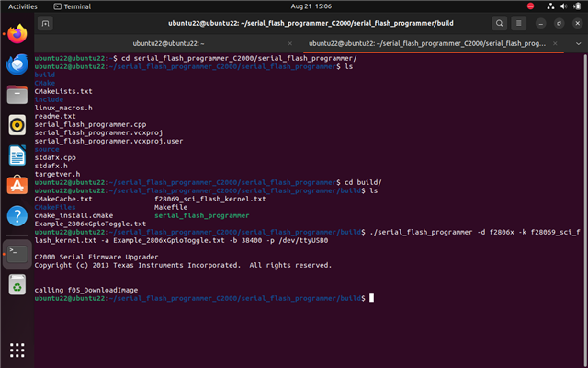Click serial_flash_programmer.cpp in listing
588x368 pixels.
pos(90,124)
